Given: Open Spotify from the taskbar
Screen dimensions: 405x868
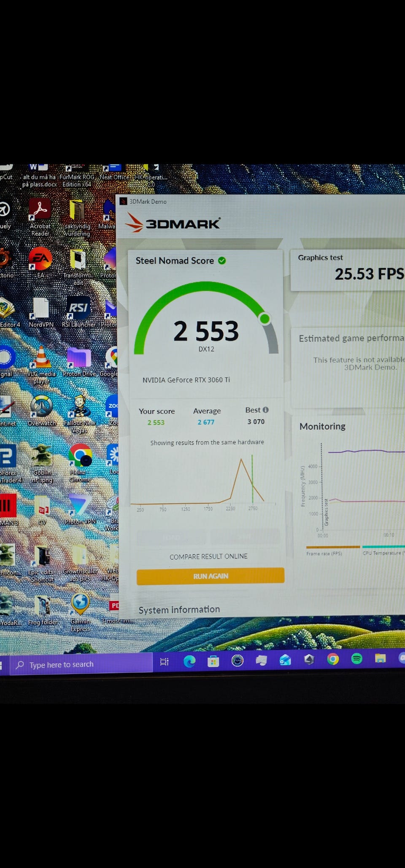Looking at the screenshot, I should (357, 658).
